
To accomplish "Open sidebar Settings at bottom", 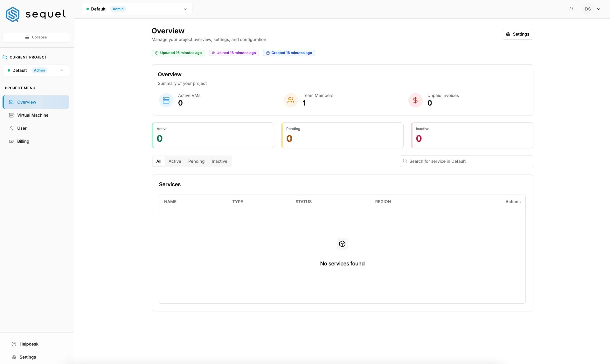I will point(28,357).
